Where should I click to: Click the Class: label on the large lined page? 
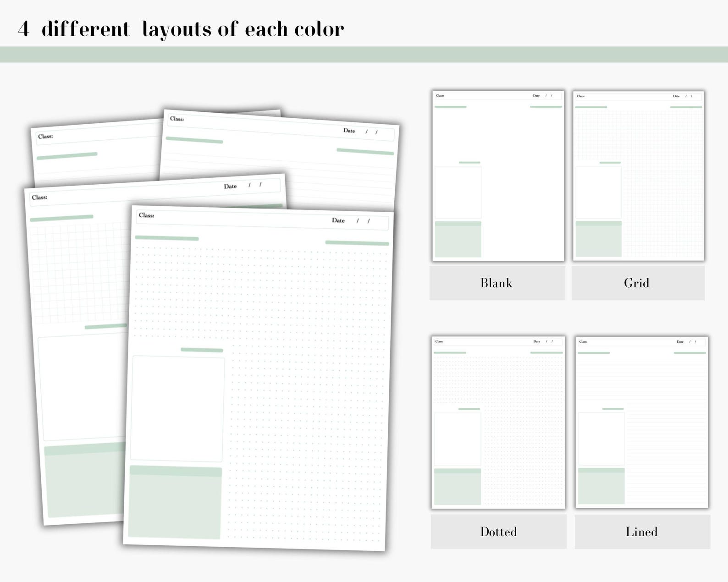pyautogui.click(x=177, y=119)
